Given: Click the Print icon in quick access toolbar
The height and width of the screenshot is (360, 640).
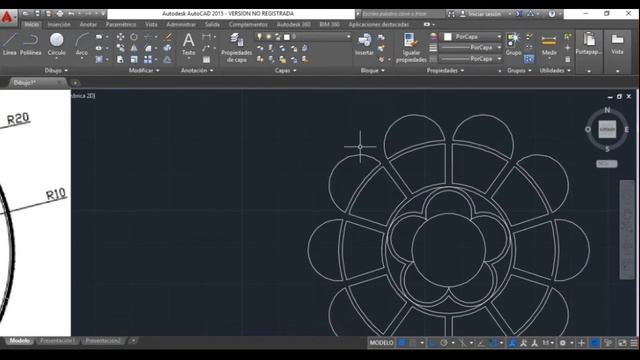Looking at the screenshot, I should (60, 13).
